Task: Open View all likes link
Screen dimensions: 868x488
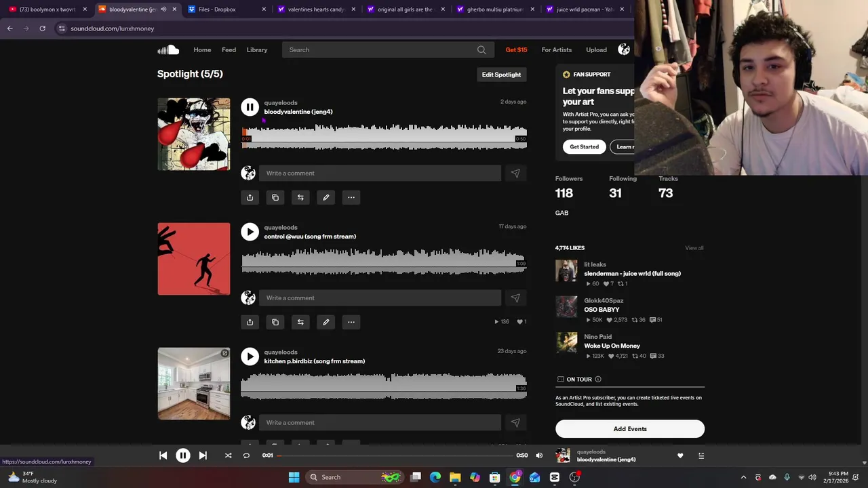Action: point(694,248)
